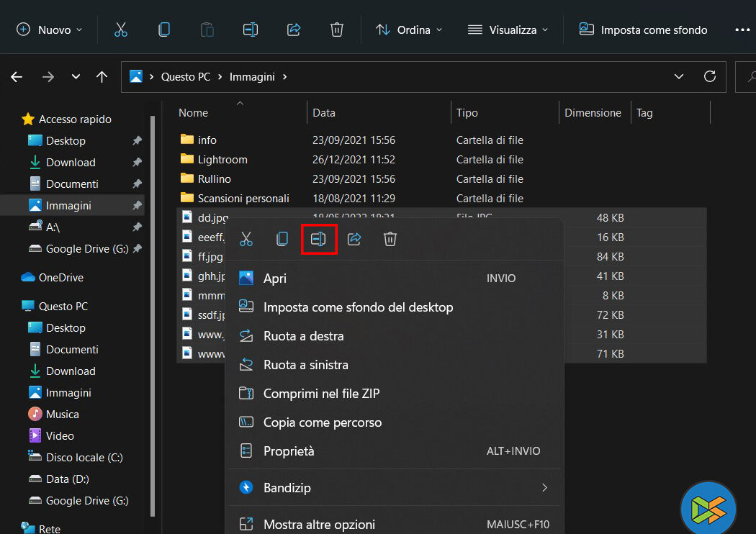Open the Ordina sort dropdown
756x534 pixels.
408,30
